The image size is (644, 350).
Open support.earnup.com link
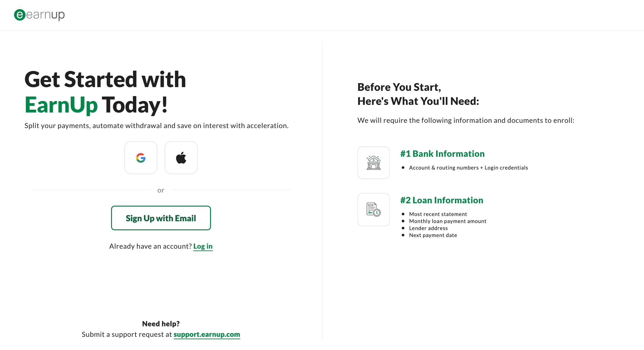[207, 334]
